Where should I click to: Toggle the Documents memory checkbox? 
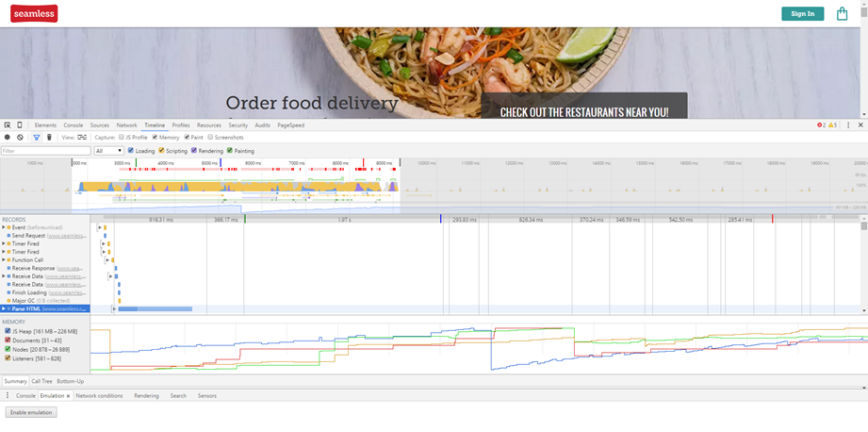[8, 341]
